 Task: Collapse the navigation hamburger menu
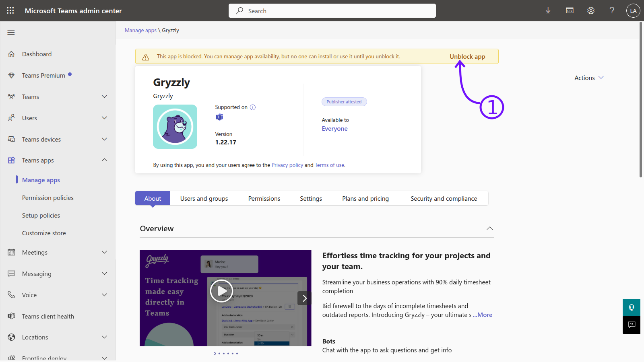11,33
